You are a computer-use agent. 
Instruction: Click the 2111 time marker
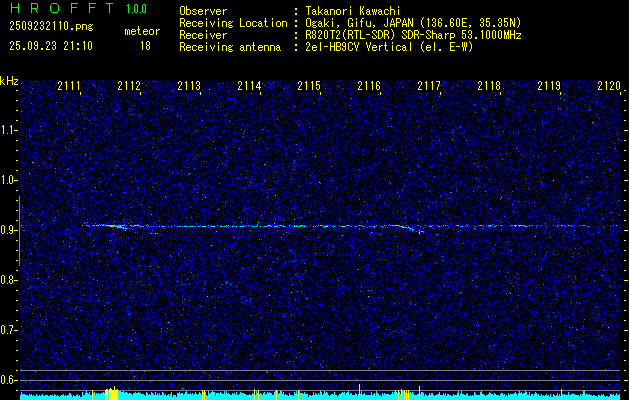[69, 85]
